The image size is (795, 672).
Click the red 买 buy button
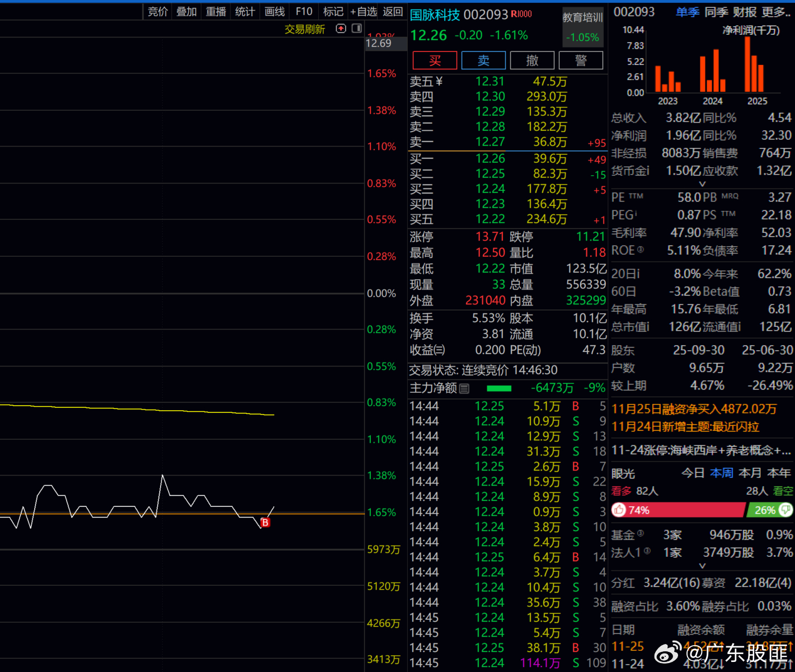(x=435, y=60)
